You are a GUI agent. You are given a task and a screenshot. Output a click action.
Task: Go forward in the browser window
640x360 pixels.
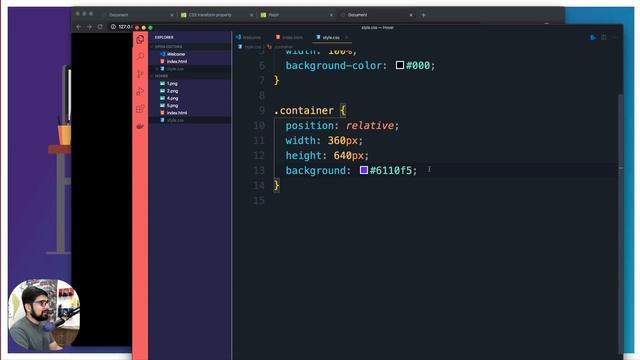tap(89, 27)
